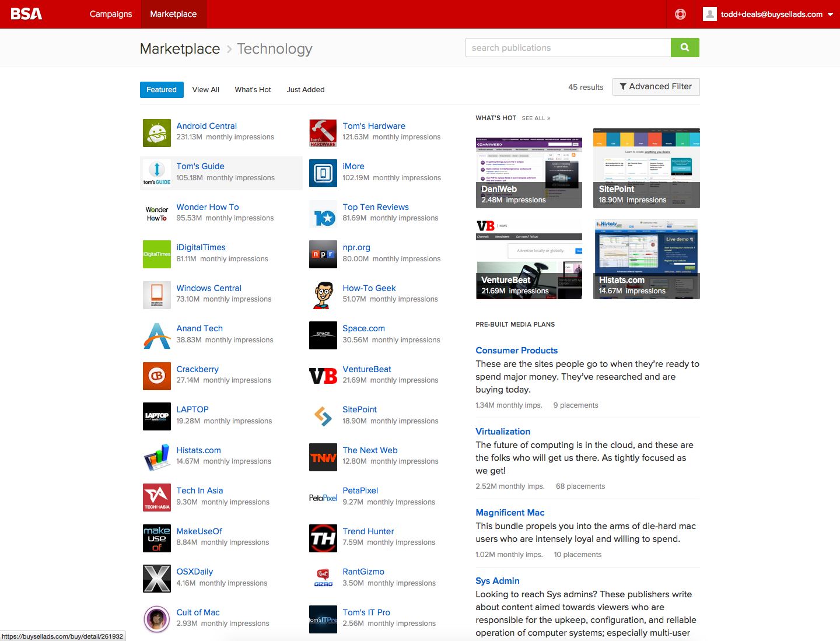
Task: Open the Tom's IT Pro link
Action: (366, 612)
